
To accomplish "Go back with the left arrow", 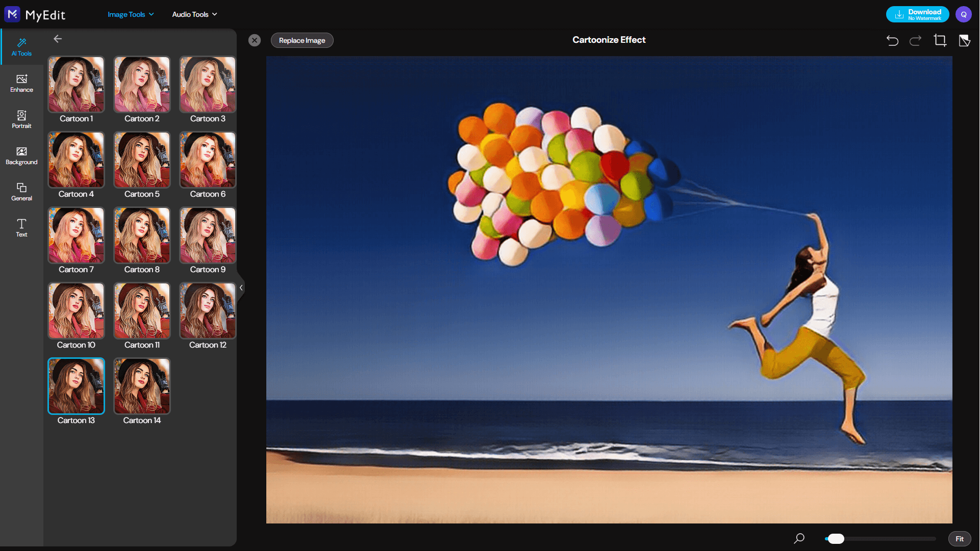I will coord(58,39).
